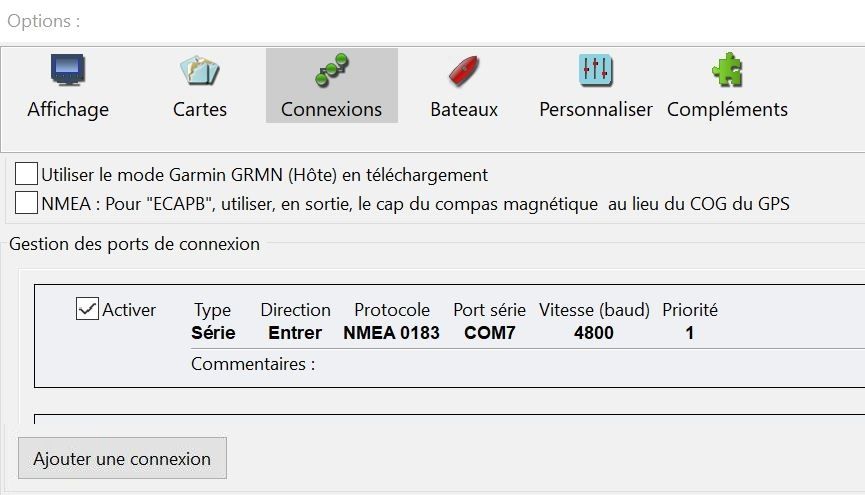Click the priority value 1
This screenshot has height=495, width=865.
pyautogui.click(x=690, y=333)
